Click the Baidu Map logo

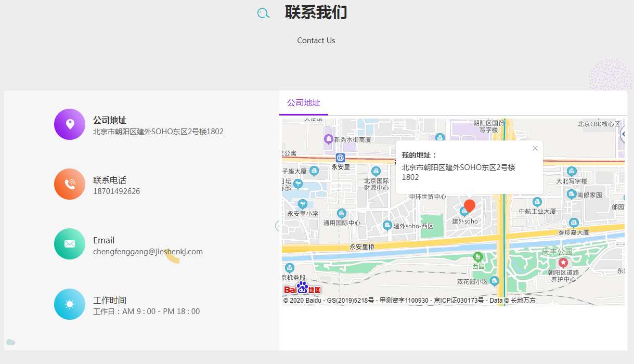tap(302, 289)
